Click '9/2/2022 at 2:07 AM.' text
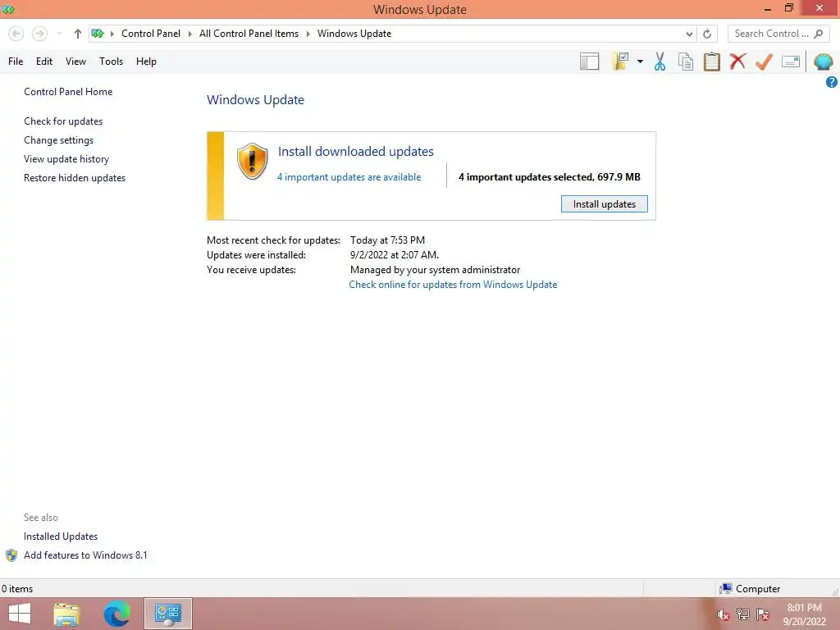The height and width of the screenshot is (630, 840). click(395, 255)
